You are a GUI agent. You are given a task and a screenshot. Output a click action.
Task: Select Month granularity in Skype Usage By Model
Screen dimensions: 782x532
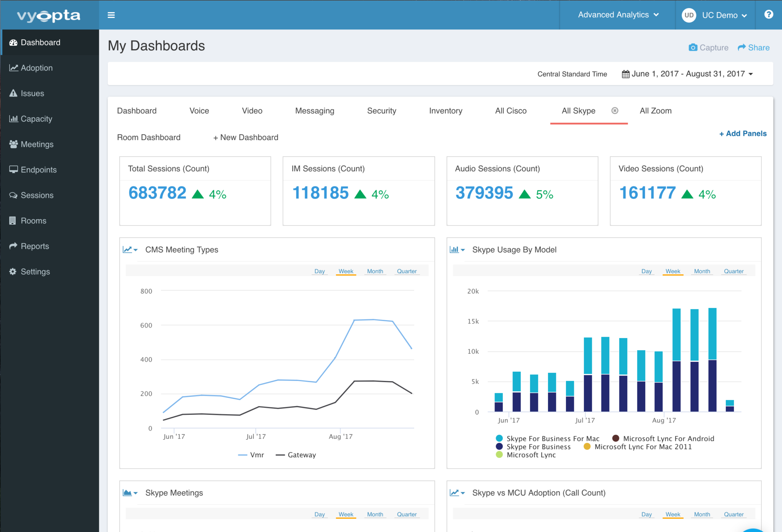[x=702, y=271]
